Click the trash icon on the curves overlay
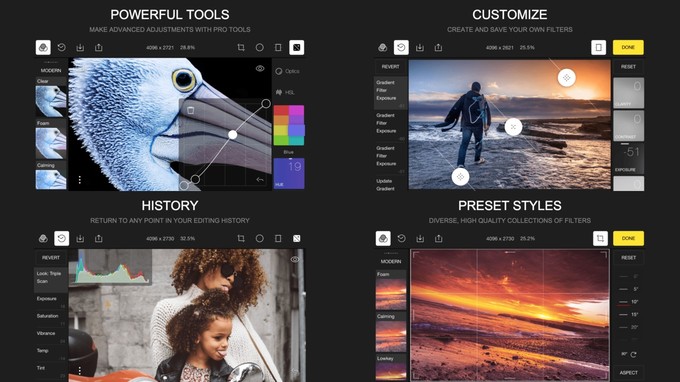The width and height of the screenshot is (680, 382). click(190, 110)
